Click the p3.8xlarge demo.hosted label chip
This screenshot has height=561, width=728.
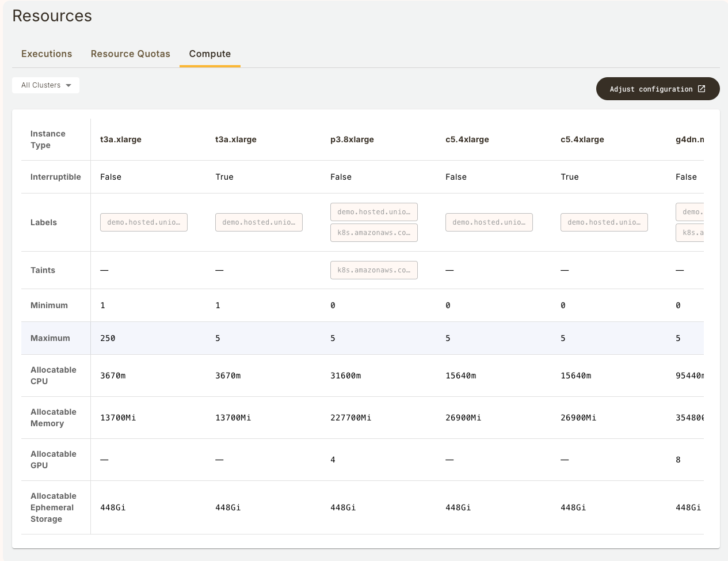[373, 212]
